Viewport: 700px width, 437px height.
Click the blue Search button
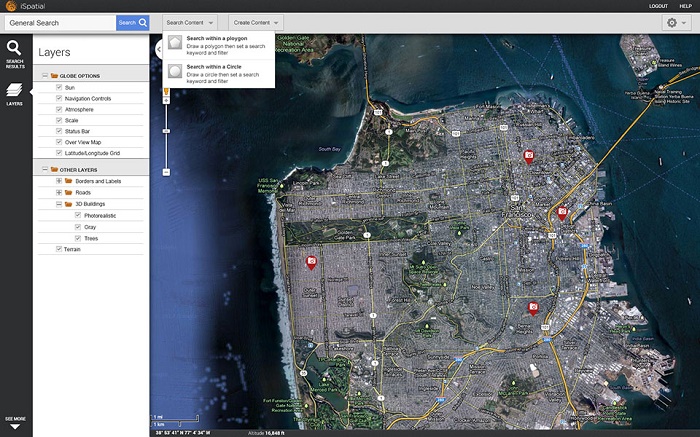[132, 22]
